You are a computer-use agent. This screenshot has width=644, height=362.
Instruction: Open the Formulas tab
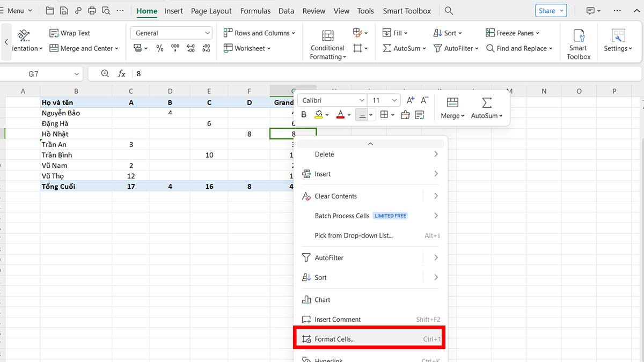[255, 11]
